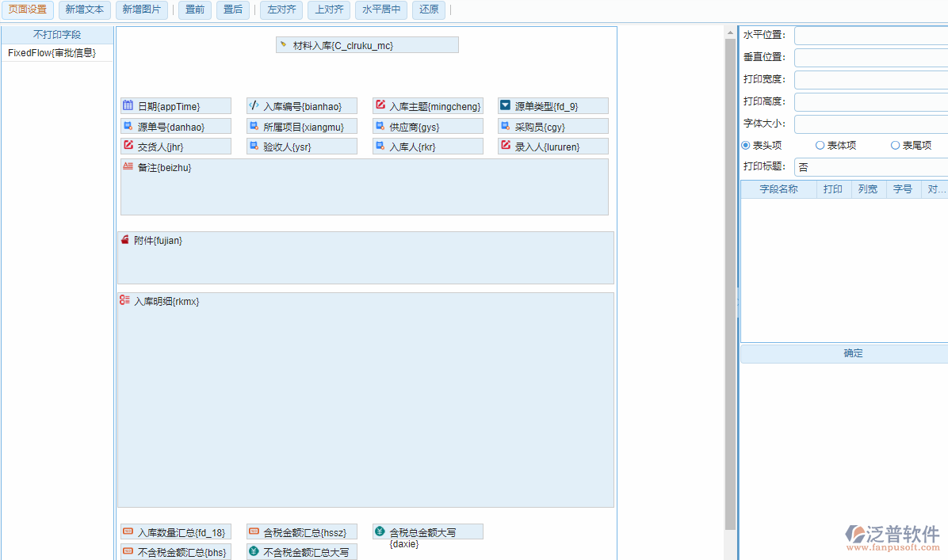Viewport: 948px width, 560px height.
Task: Click the text icon beside 备注{beizhu}
Action: pos(127,166)
